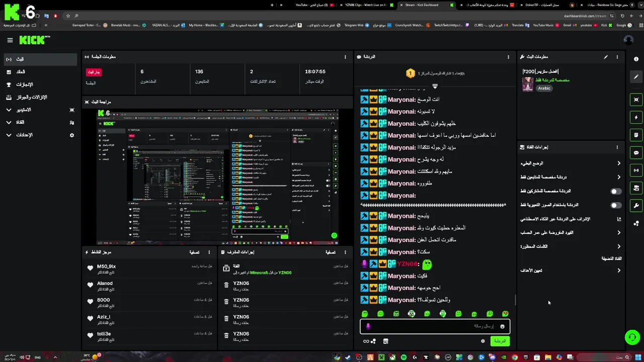Screen dimensions: 644x362
Task: Open activity feed panel three-dot menu
Action: coord(209,252)
